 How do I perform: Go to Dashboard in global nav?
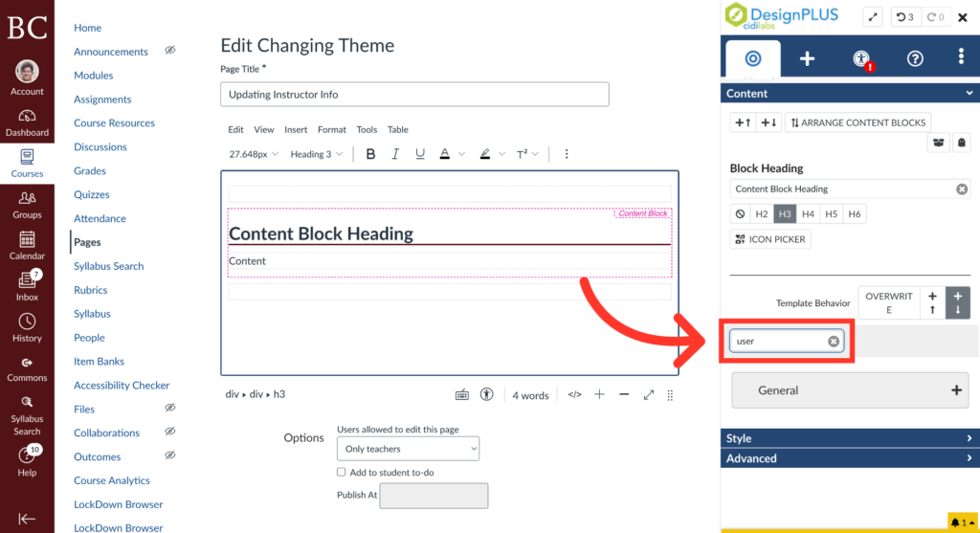coord(27,123)
